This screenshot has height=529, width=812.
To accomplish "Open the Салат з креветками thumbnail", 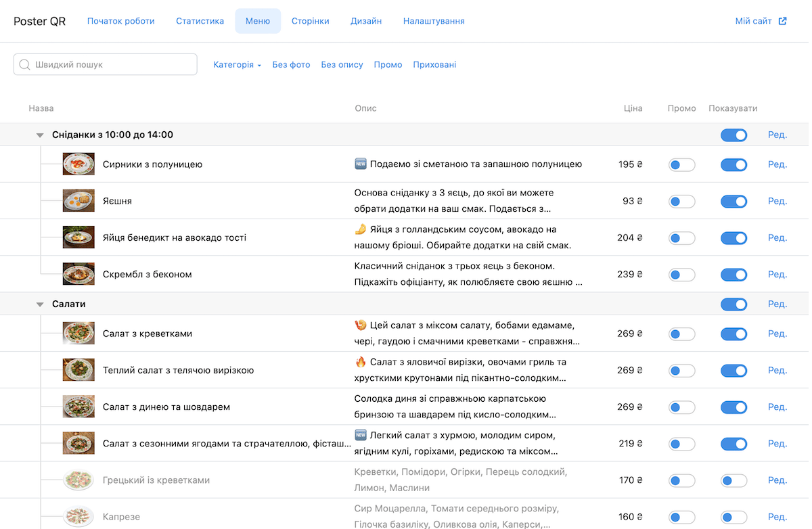I will (x=78, y=333).
